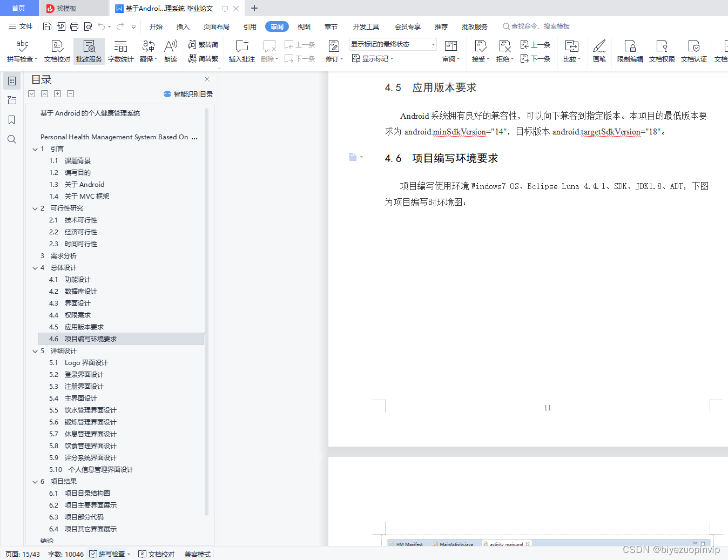
Task: Click word count 字数: 10046 in status bar
Action: (66, 554)
